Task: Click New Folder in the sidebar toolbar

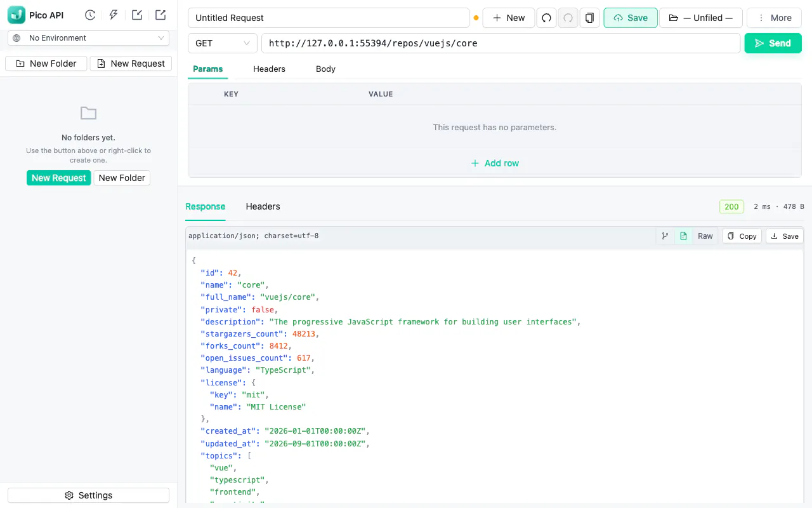Action: coord(46,63)
